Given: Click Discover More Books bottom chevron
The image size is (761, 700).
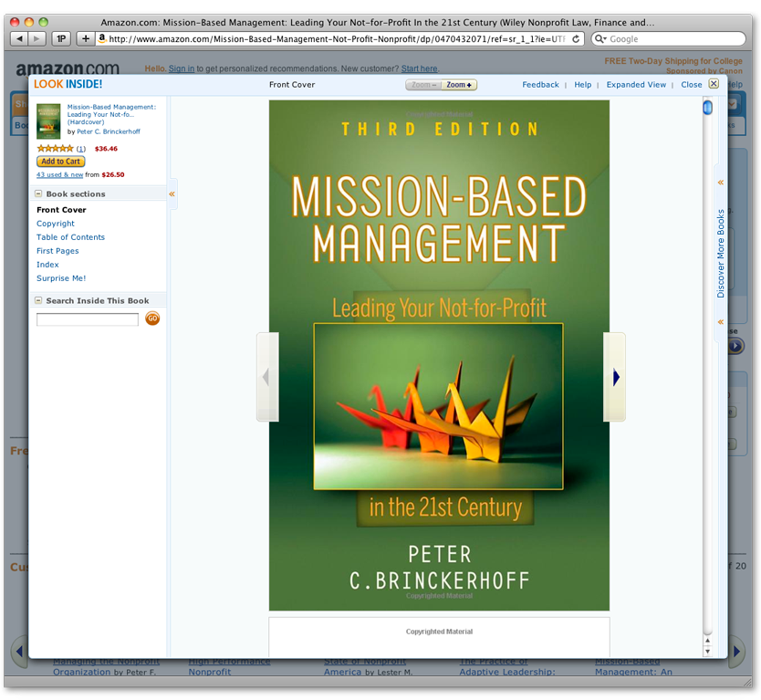Looking at the screenshot, I should [x=721, y=322].
